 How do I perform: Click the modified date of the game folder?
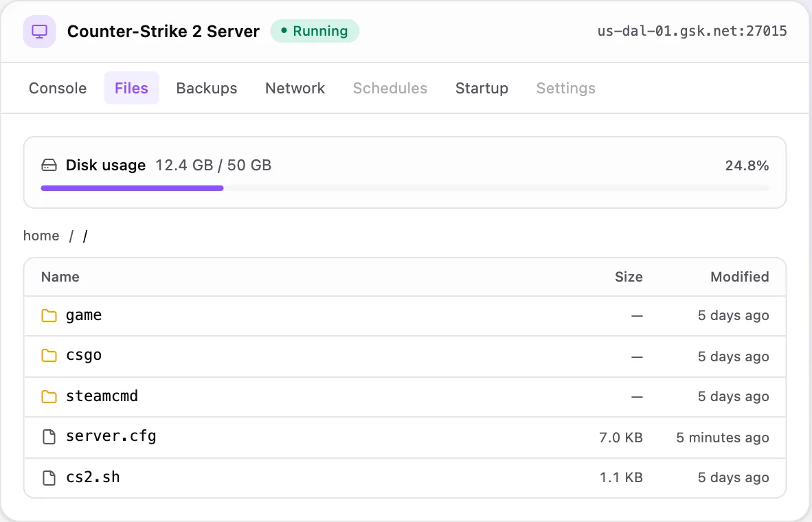(733, 315)
